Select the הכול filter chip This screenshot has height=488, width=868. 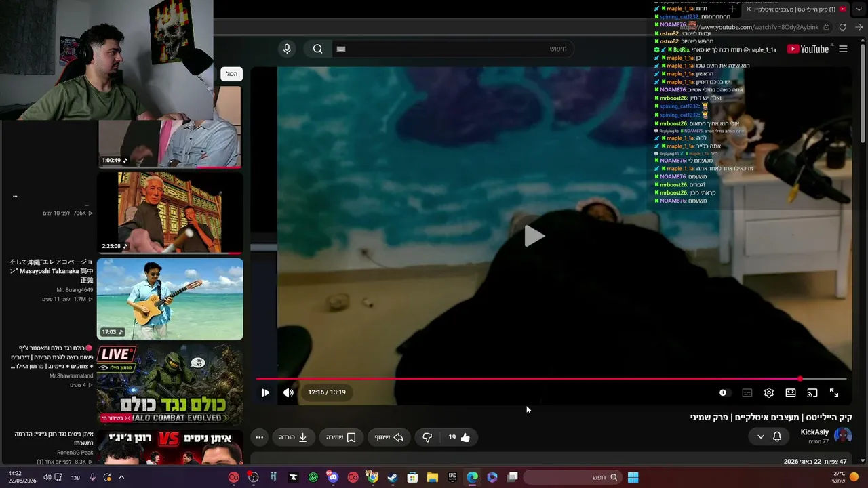pyautogui.click(x=232, y=74)
